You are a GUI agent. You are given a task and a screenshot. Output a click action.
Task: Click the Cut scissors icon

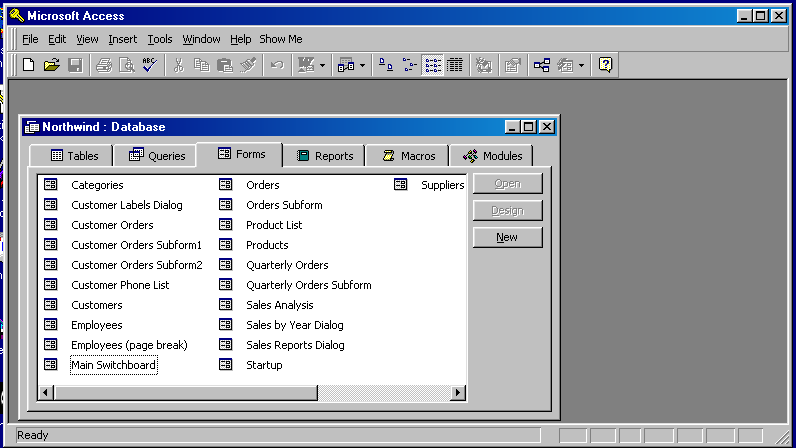point(178,65)
